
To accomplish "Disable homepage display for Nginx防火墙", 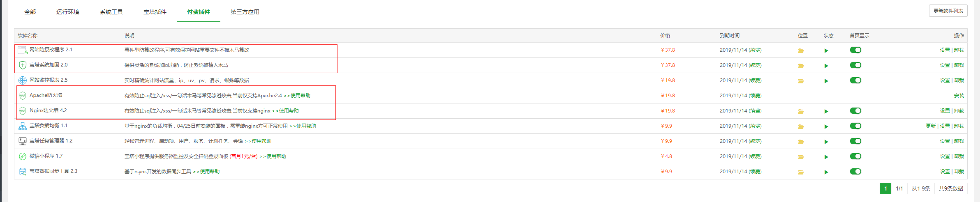I will pyautogui.click(x=855, y=111).
